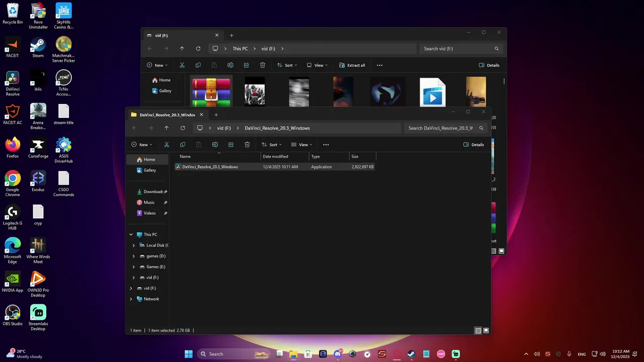Screen dimensions: 644x362
Task: Open FACEIT AC desktop icon
Action: [13, 115]
